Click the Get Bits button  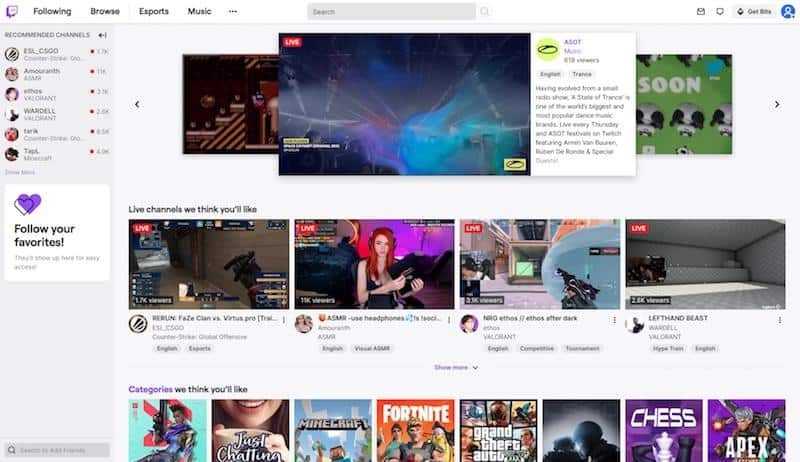coord(754,11)
